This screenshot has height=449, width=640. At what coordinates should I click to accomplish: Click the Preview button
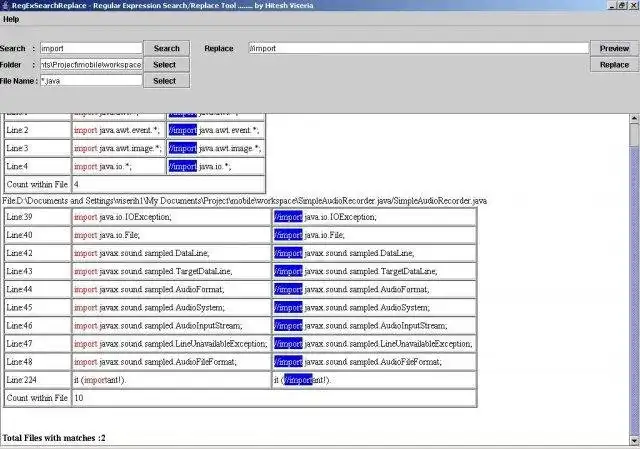click(614, 48)
